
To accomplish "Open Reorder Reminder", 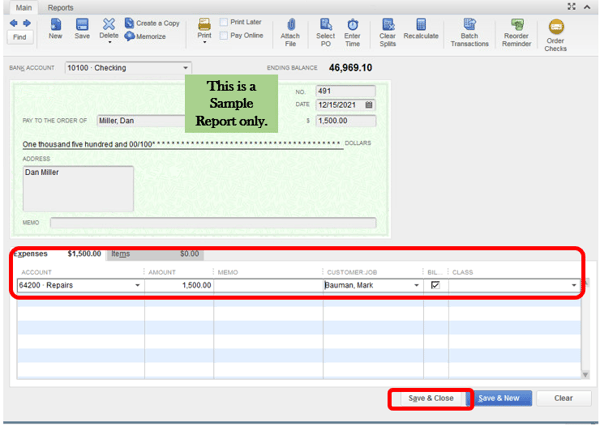I will 517,33.
